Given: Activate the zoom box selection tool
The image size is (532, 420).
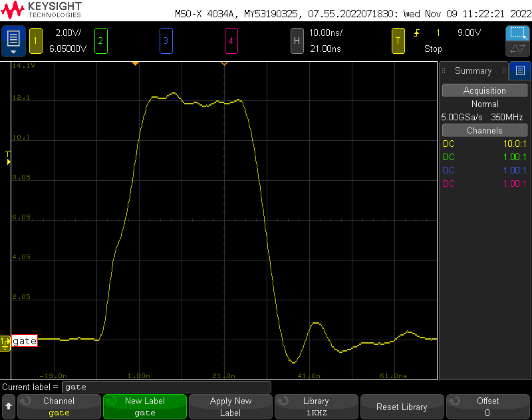Looking at the screenshot, I should (x=517, y=33).
